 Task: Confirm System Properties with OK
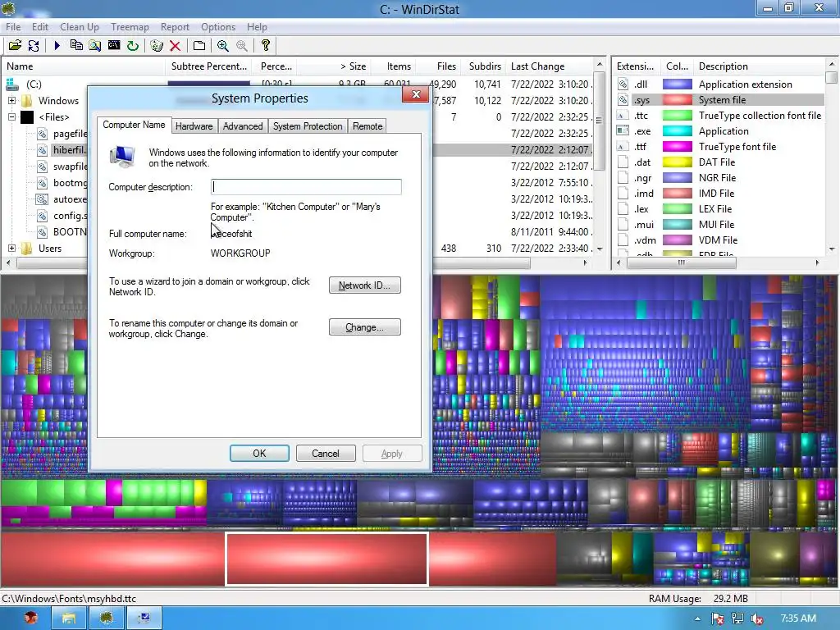(x=259, y=453)
